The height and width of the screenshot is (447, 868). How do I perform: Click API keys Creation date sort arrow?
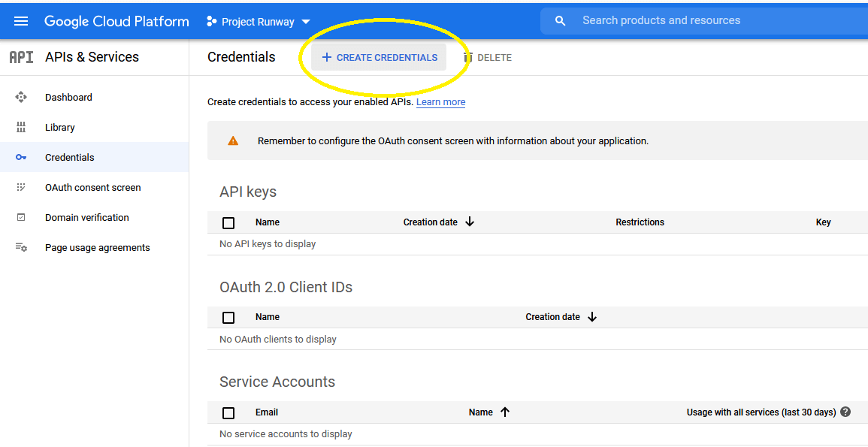(x=470, y=222)
